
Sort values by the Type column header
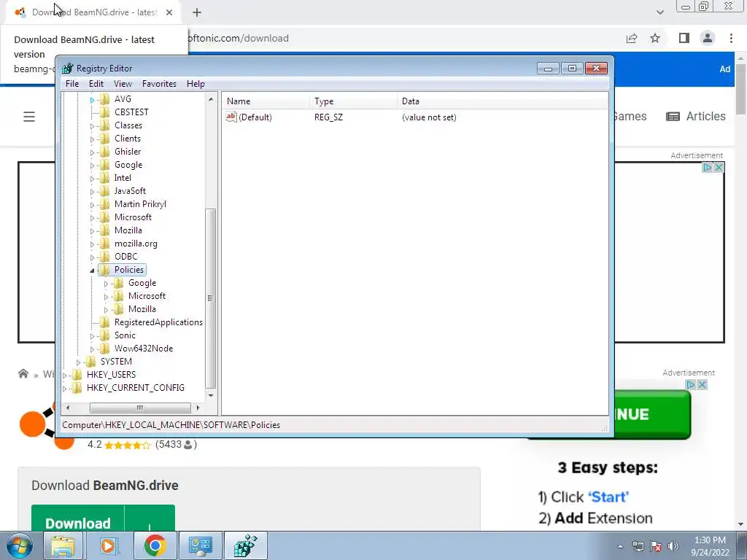[x=353, y=101]
